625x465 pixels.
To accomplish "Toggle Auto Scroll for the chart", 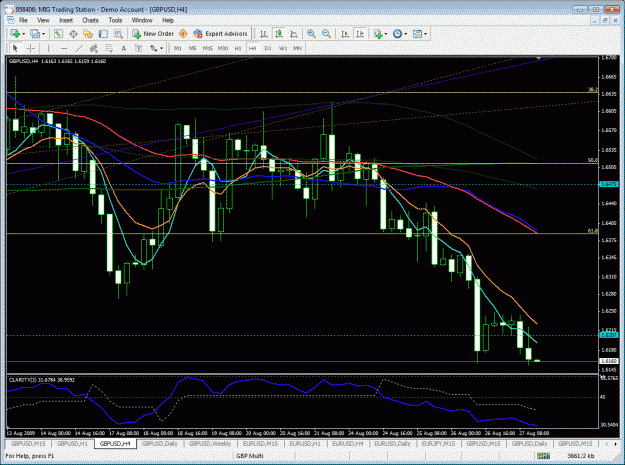I will [345, 34].
